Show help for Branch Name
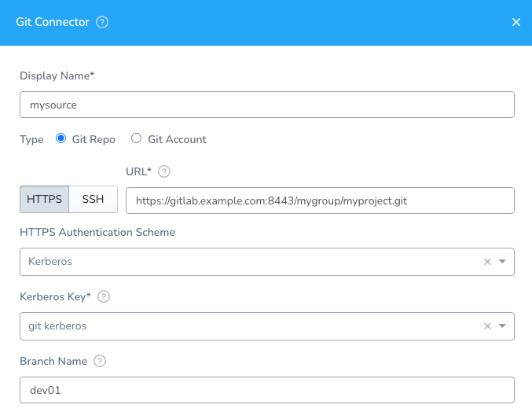Image resolution: width=532 pixels, height=412 pixels. pyautogui.click(x=100, y=361)
